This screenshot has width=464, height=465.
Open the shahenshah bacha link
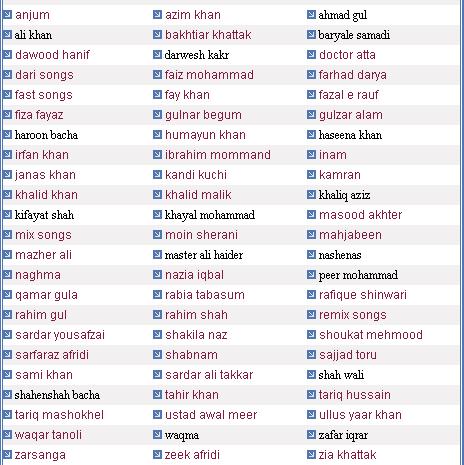(57, 395)
